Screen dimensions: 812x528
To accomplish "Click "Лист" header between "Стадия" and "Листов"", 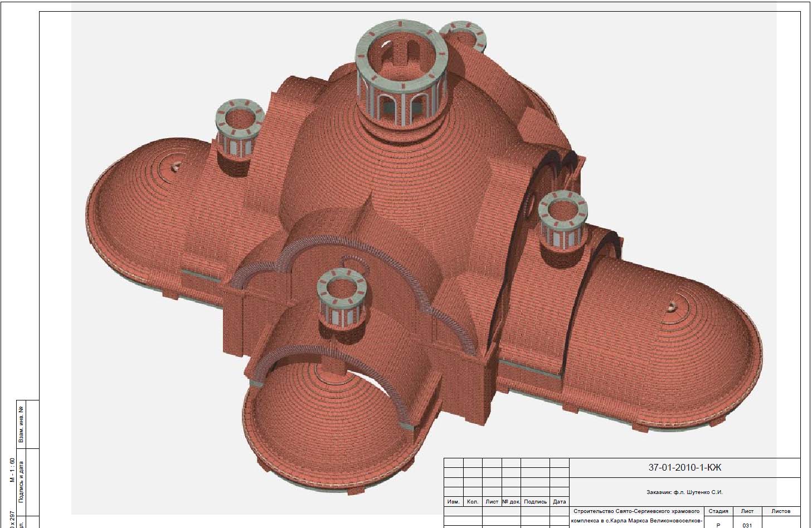I will point(747,511).
